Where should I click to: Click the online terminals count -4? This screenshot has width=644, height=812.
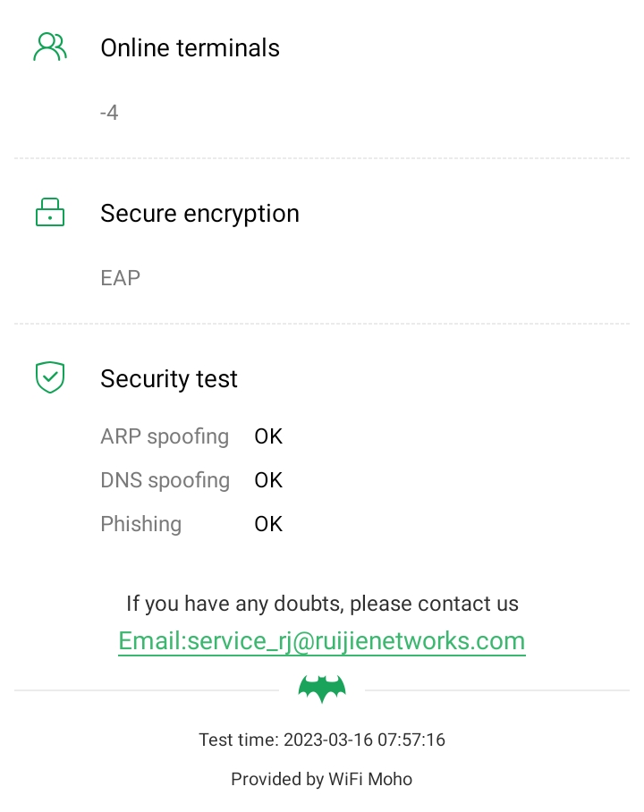(109, 113)
